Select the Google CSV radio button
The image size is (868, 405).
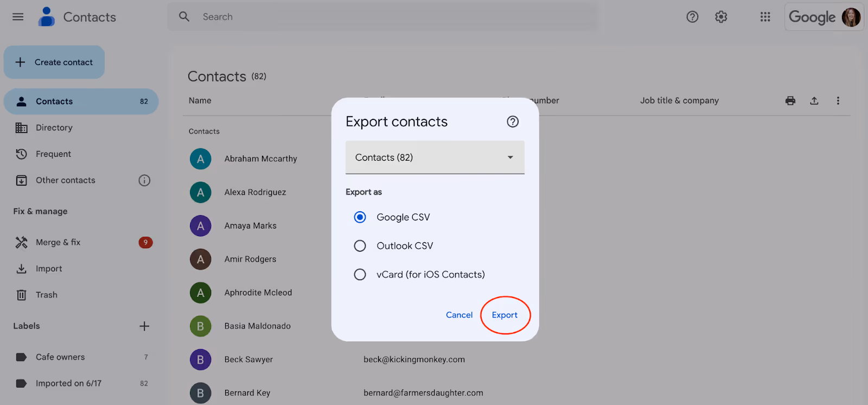click(360, 217)
